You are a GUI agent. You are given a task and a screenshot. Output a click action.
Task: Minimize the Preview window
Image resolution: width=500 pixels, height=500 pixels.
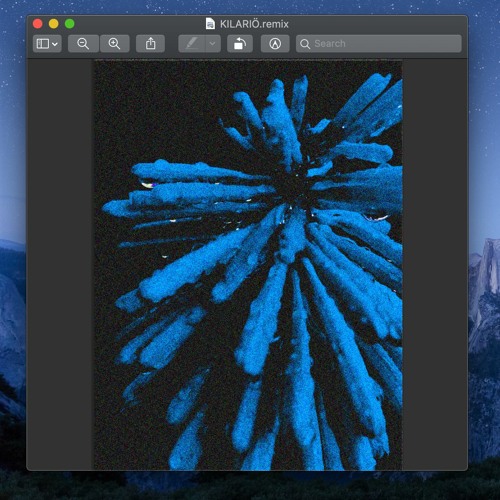pos(54,24)
